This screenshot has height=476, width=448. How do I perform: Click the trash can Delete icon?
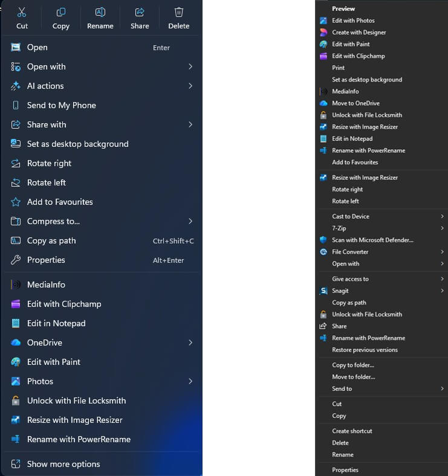[178, 13]
